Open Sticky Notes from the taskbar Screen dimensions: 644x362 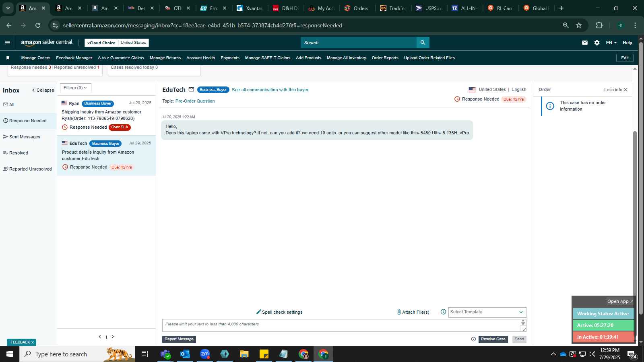coord(264,354)
